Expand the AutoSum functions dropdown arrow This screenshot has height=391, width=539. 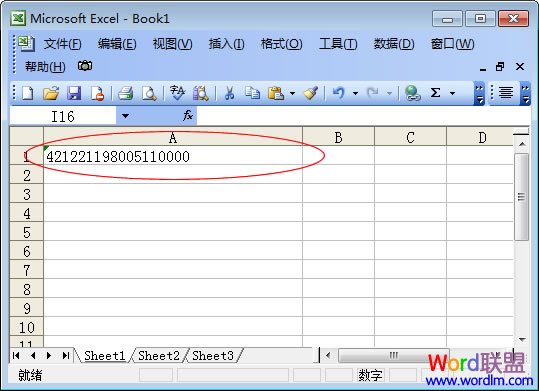click(452, 93)
